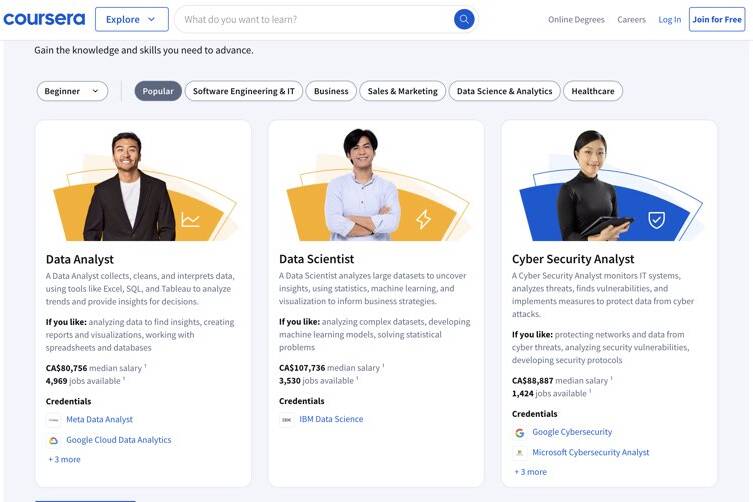Click the Google Cloud logo icon

click(x=54, y=440)
